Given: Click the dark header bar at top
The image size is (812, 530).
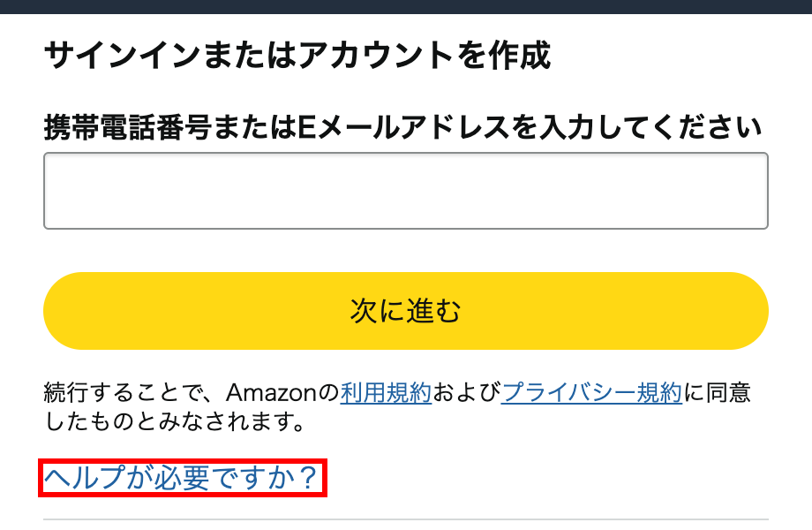Looking at the screenshot, I should [x=406, y=6].
